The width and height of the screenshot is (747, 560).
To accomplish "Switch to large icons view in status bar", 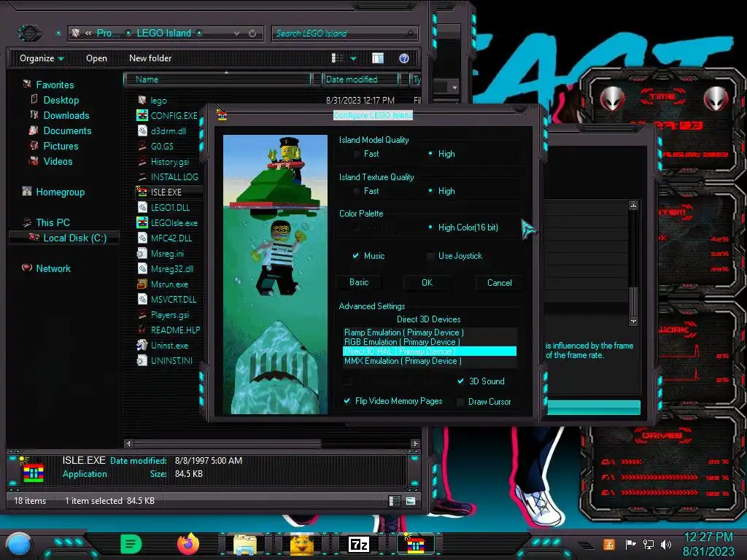I will pyautogui.click(x=411, y=501).
